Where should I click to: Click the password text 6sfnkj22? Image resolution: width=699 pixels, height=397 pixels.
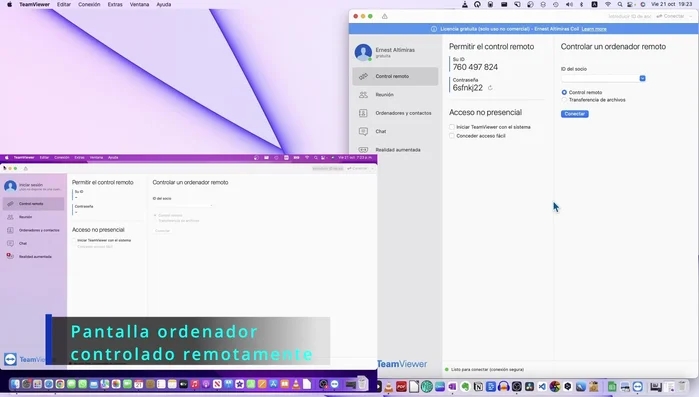point(468,88)
